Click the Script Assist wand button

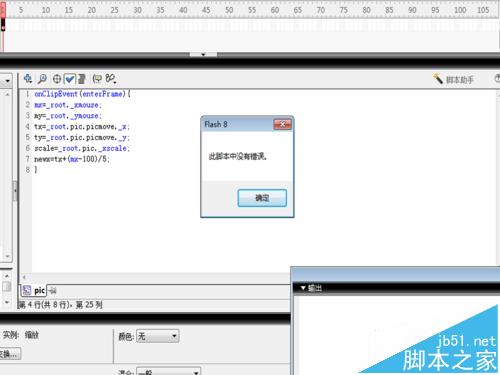pyautogui.click(x=453, y=79)
